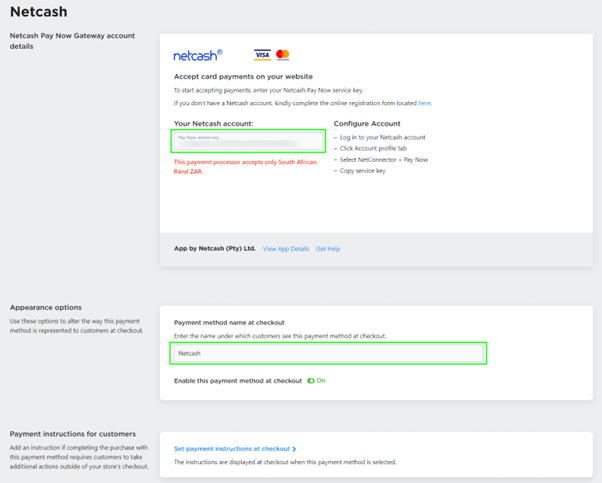Screen dimensions: 602x483
Task: Click the Mastercard icon
Action: pos(282,55)
